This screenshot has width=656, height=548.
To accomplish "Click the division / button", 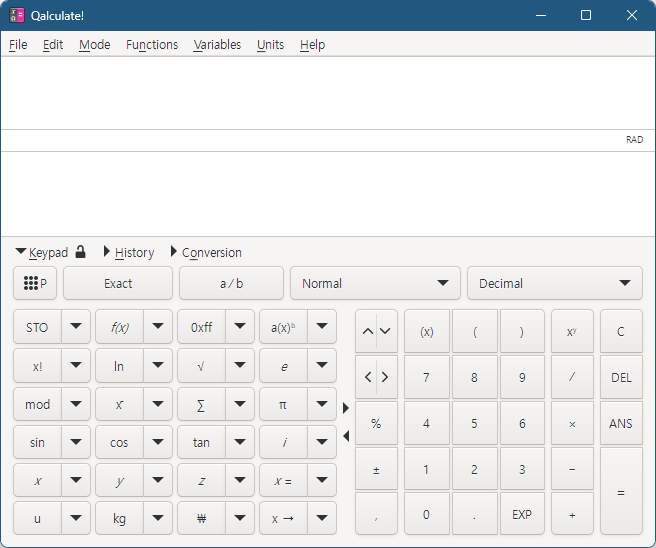I will click(x=572, y=377).
